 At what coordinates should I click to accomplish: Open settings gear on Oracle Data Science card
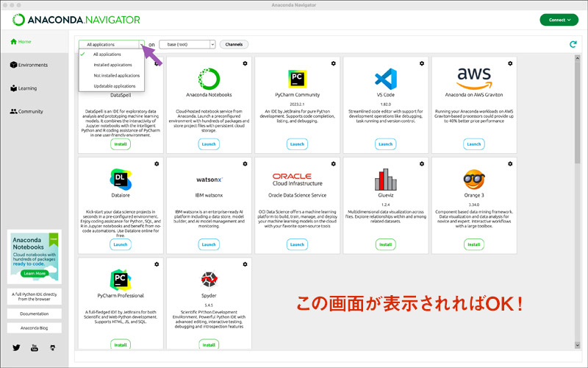pyautogui.click(x=334, y=163)
